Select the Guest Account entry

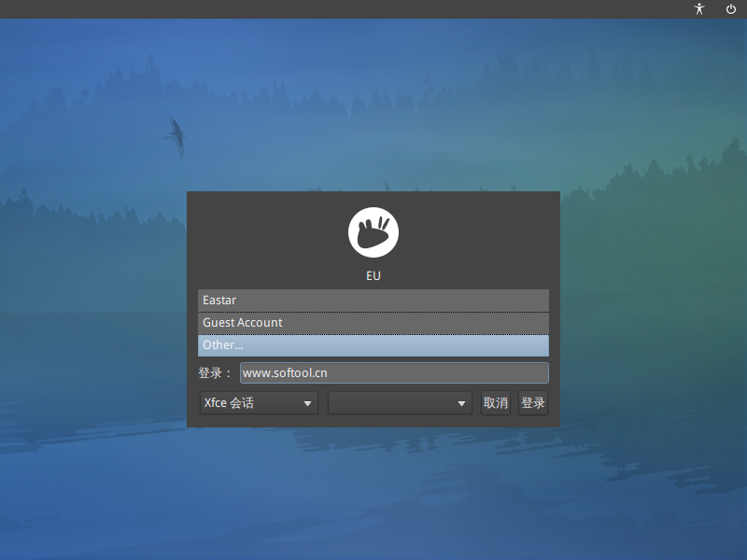pos(373,323)
